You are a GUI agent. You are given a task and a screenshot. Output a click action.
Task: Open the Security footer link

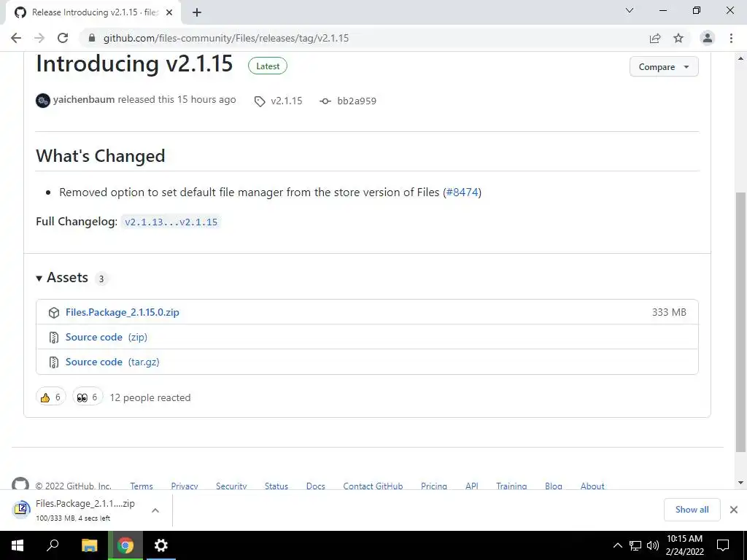[x=231, y=486]
